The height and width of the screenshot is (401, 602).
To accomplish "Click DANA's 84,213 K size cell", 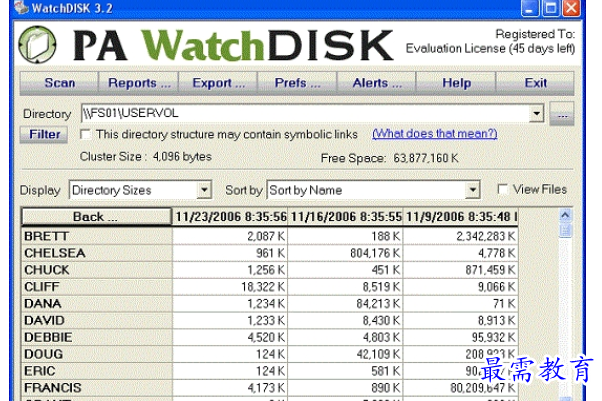I will click(x=345, y=303).
